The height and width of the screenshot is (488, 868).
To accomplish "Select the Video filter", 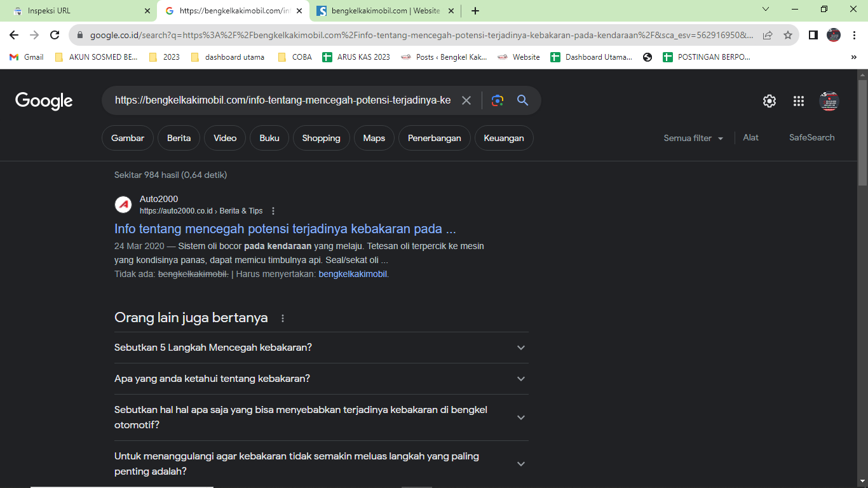I will 225,138.
